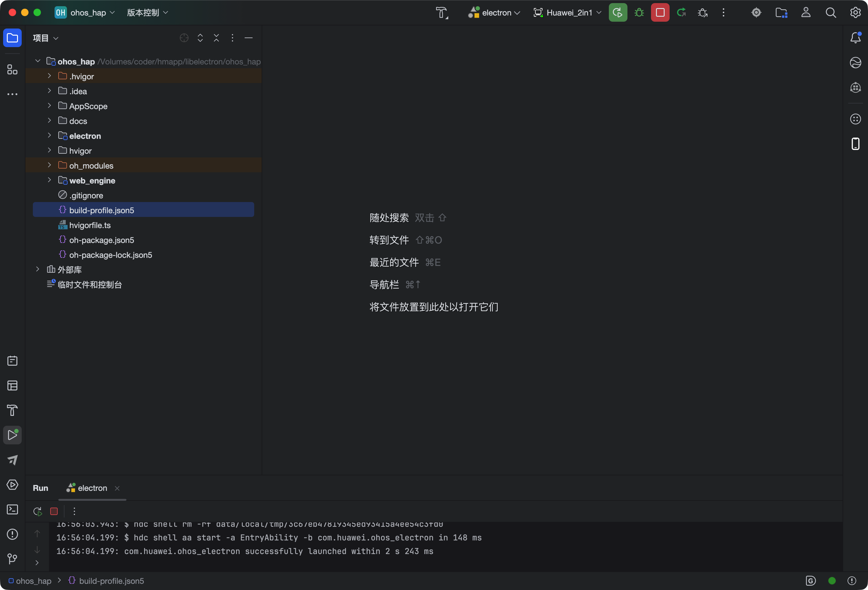The image size is (868, 590).
Task: Toggle the Run tool window button
Action: [12, 435]
